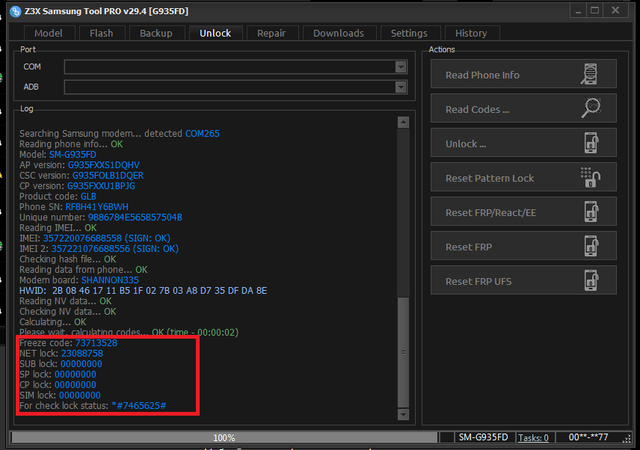Open the Backup tab

click(156, 33)
